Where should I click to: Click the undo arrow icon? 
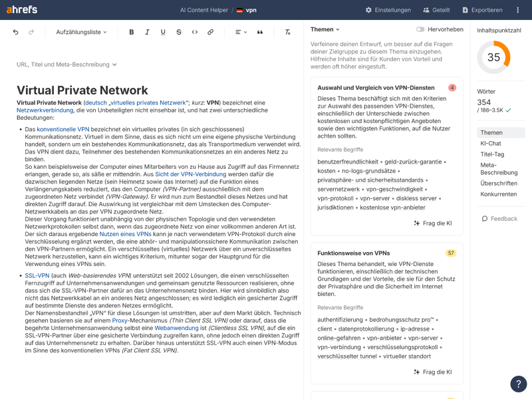tap(16, 32)
